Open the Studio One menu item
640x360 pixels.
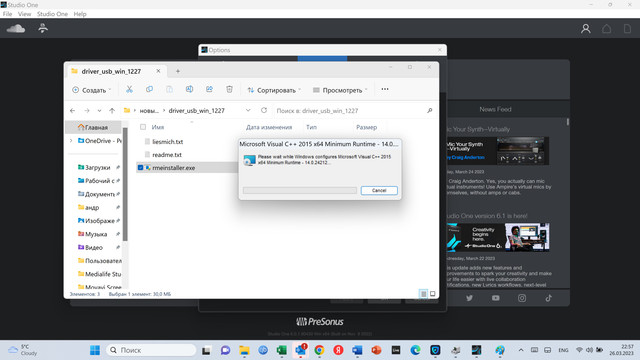click(52, 14)
